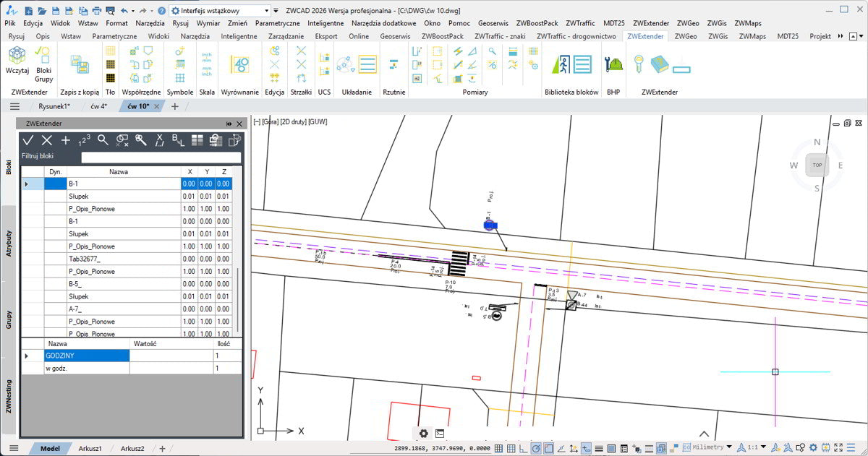Click the magnifier search icon in ZWExtender panel
This screenshot has width=868, height=456.
point(103,140)
